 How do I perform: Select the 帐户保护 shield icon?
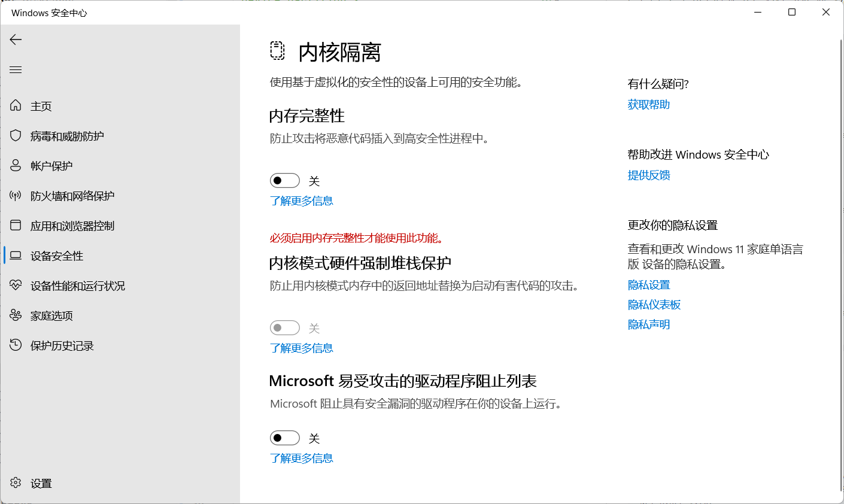[16, 166]
